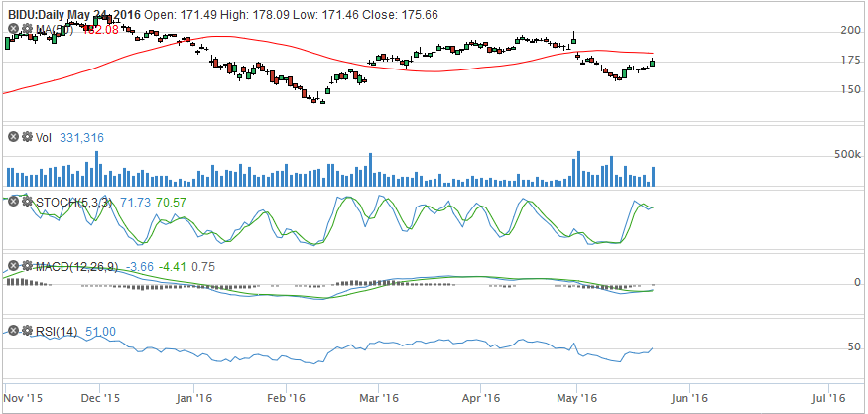Click the red 182.08 moving average value

coord(100,30)
